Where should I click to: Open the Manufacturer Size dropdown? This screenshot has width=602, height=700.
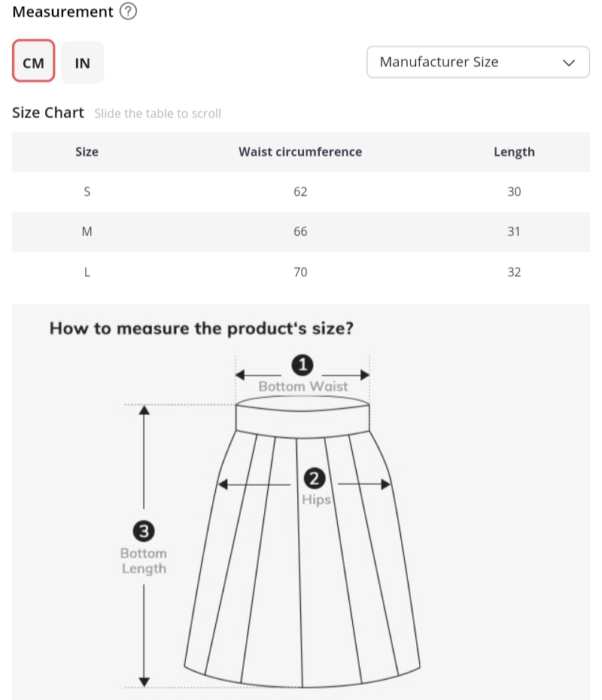point(477,62)
